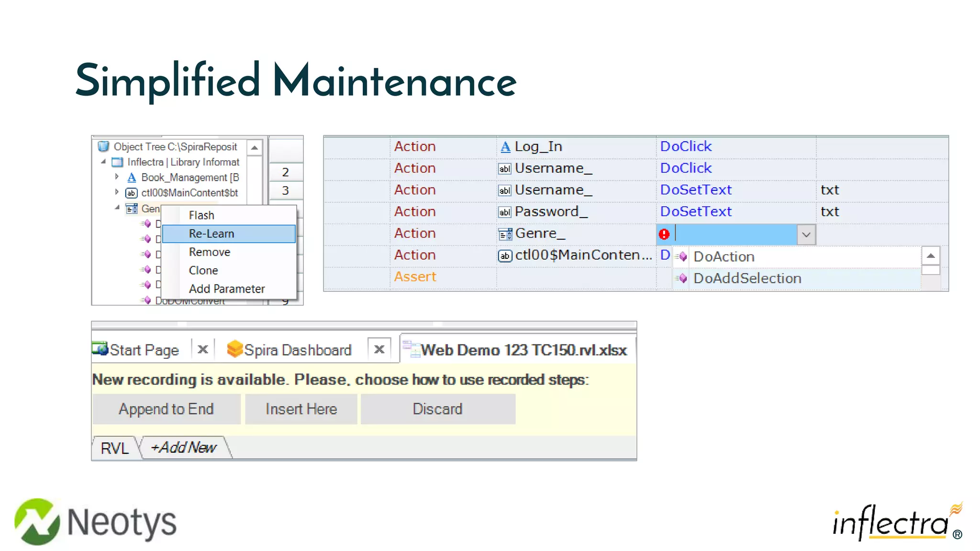The height and width of the screenshot is (551, 980).
Task: Collapse Inflectra | Library Informat node
Action: click(103, 162)
